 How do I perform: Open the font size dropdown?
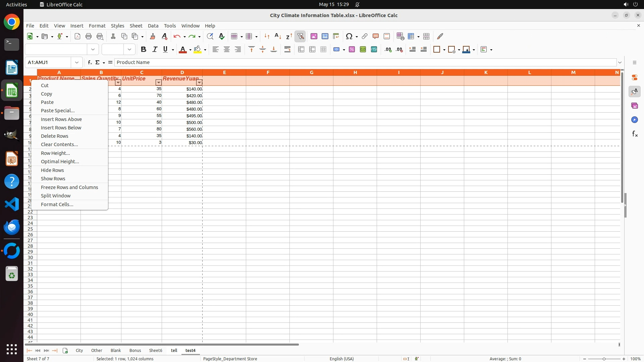coord(129,50)
